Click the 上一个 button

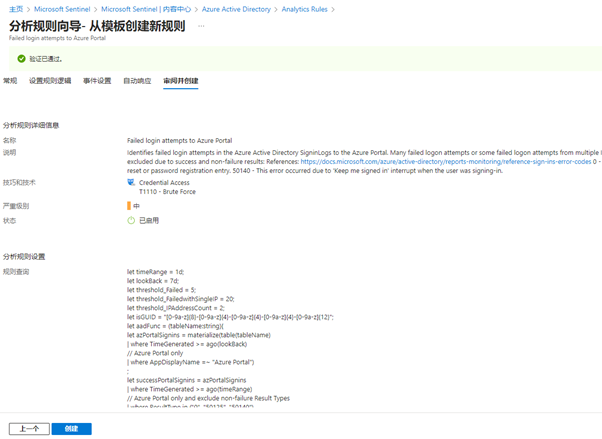[30, 429]
